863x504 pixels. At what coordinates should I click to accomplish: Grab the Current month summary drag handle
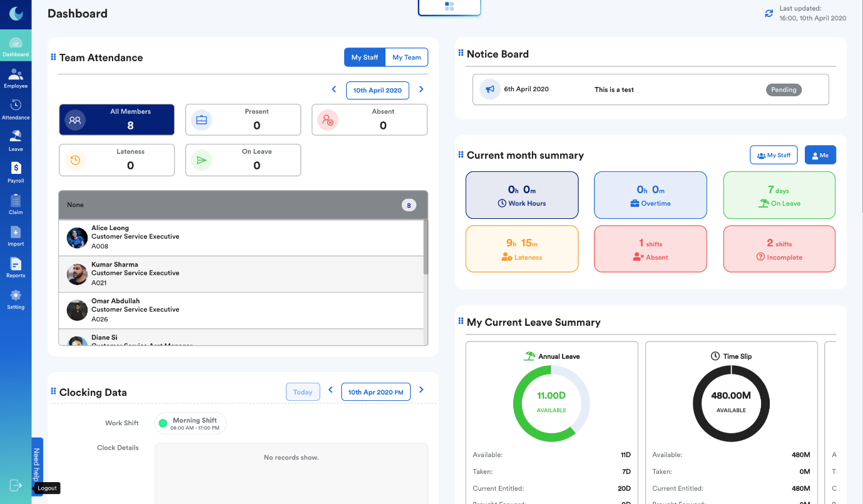pos(461,155)
